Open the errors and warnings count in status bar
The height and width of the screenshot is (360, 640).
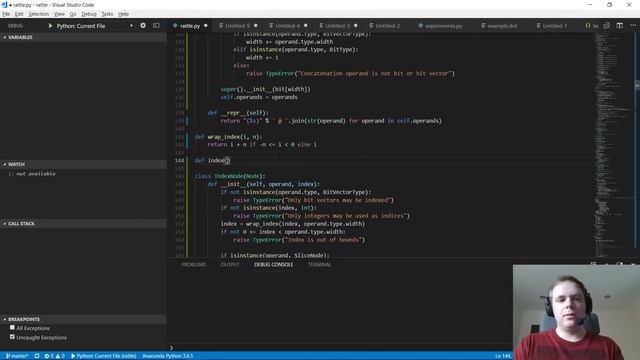[x=54, y=356]
